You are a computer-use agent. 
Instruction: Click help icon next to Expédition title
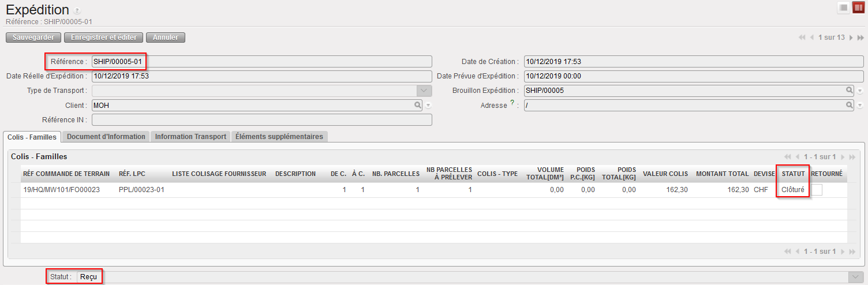pyautogui.click(x=77, y=11)
